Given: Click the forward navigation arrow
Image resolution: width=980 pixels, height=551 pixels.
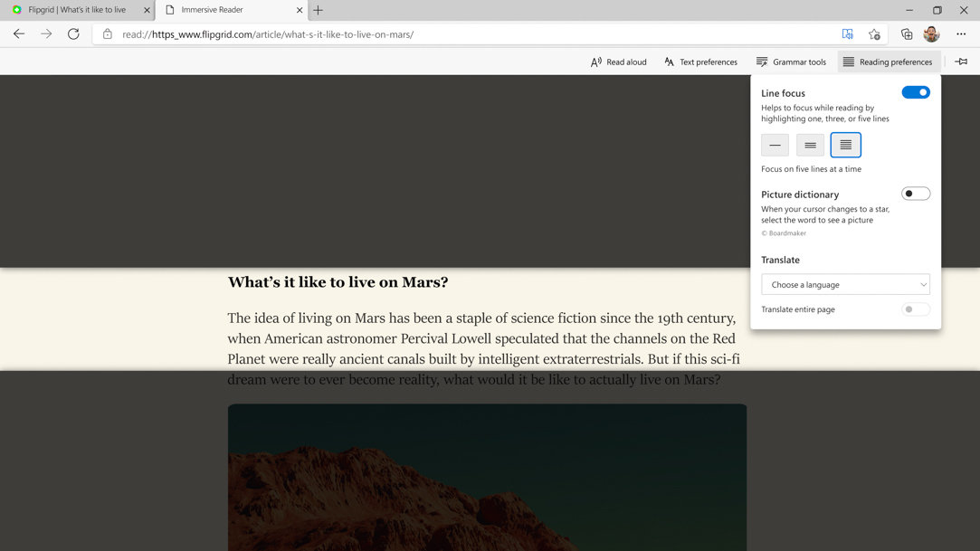Looking at the screenshot, I should pyautogui.click(x=46, y=34).
